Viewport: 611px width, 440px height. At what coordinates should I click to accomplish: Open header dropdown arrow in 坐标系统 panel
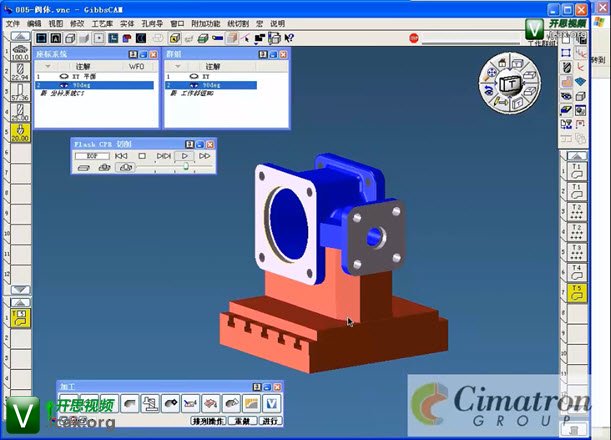pyautogui.click(x=48, y=66)
